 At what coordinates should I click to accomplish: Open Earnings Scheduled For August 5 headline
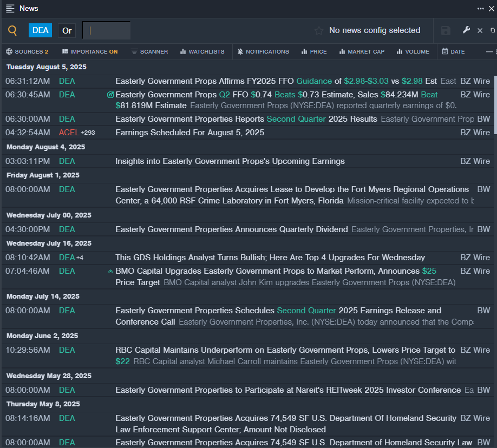coord(190,133)
